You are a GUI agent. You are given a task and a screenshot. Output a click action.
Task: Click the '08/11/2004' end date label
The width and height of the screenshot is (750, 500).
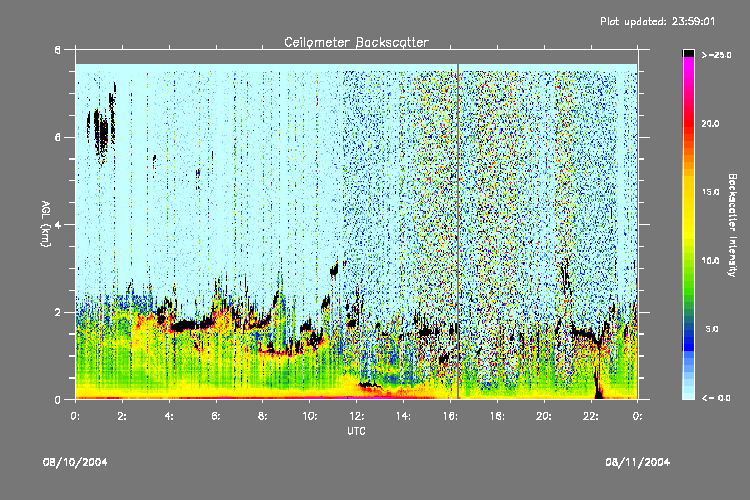(638, 462)
